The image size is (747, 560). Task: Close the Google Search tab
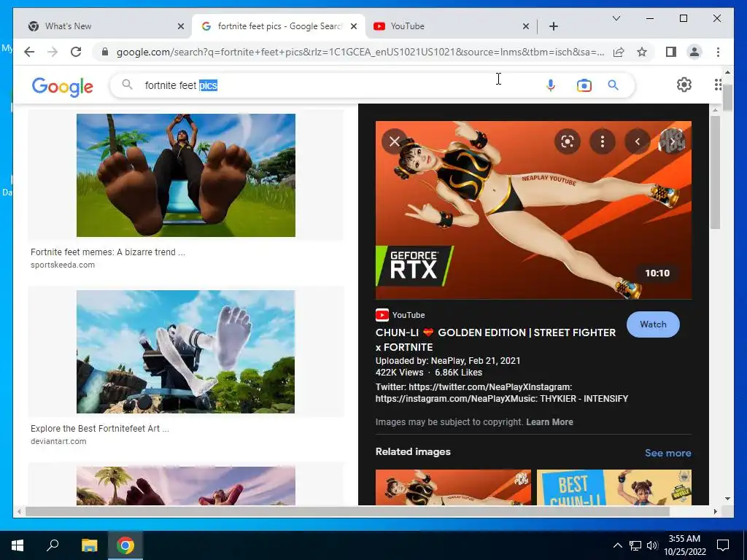coord(354,26)
